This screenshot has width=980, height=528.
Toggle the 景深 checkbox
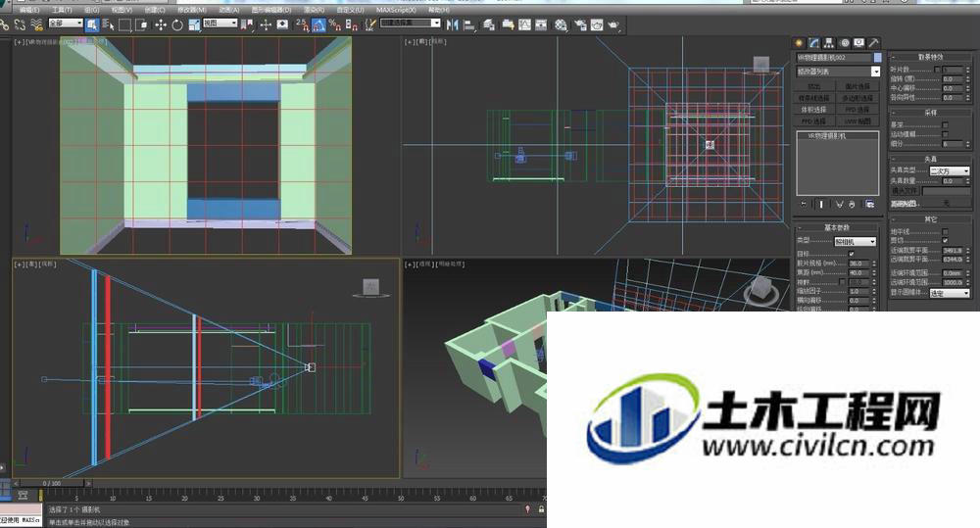pos(945,124)
